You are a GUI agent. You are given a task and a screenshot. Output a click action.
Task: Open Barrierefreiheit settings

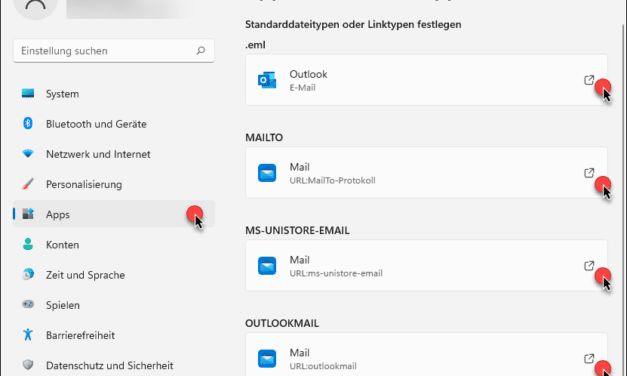114,335
